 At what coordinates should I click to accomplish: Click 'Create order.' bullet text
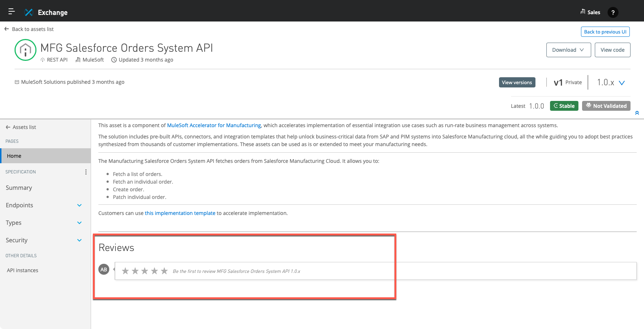point(129,189)
